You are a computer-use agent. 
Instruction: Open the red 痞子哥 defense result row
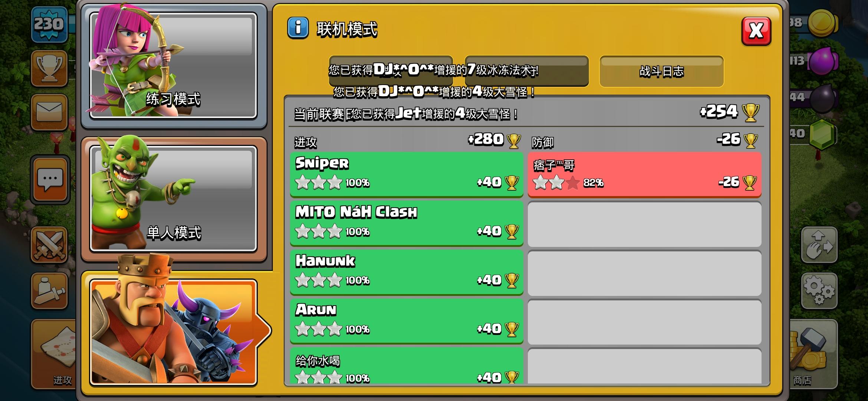[x=644, y=174]
